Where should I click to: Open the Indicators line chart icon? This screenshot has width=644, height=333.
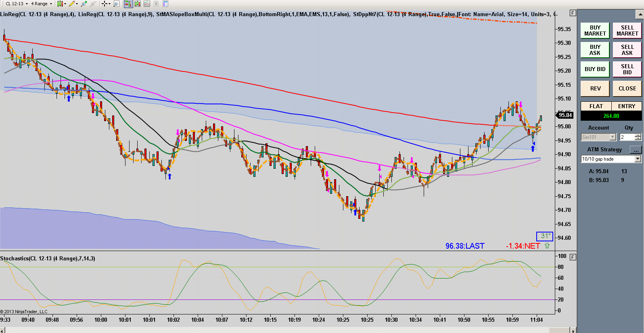tap(146, 4)
